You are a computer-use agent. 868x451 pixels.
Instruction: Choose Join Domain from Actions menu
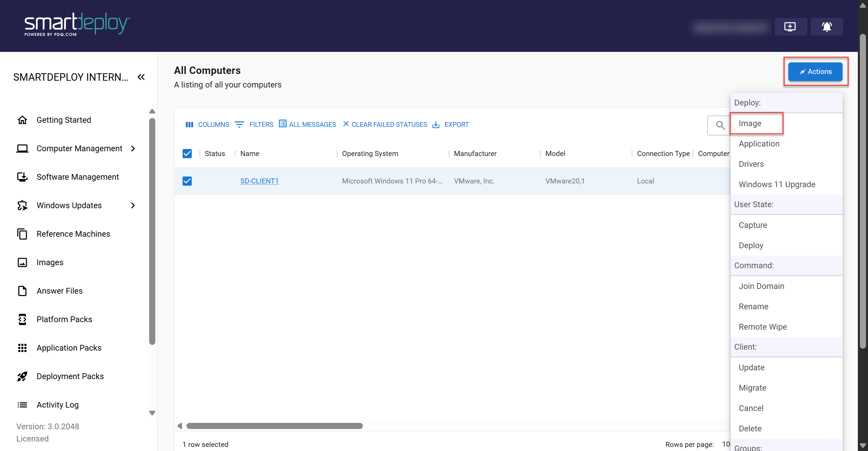(761, 286)
